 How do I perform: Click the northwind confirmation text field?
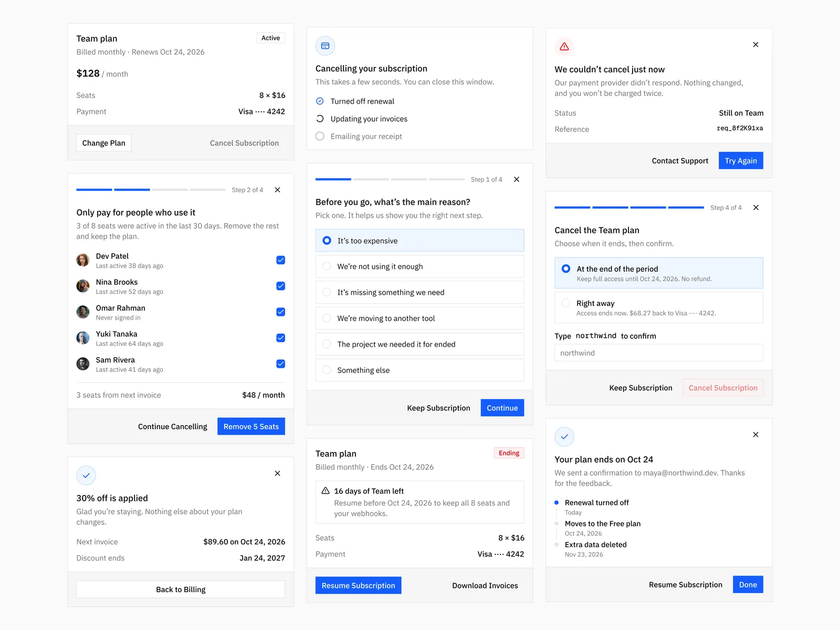[659, 353]
